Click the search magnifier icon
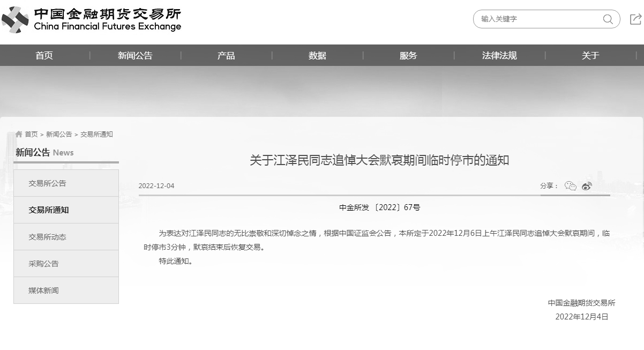The height and width of the screenshot is (350, 644). pyautogui.click(x=608, y=19)
